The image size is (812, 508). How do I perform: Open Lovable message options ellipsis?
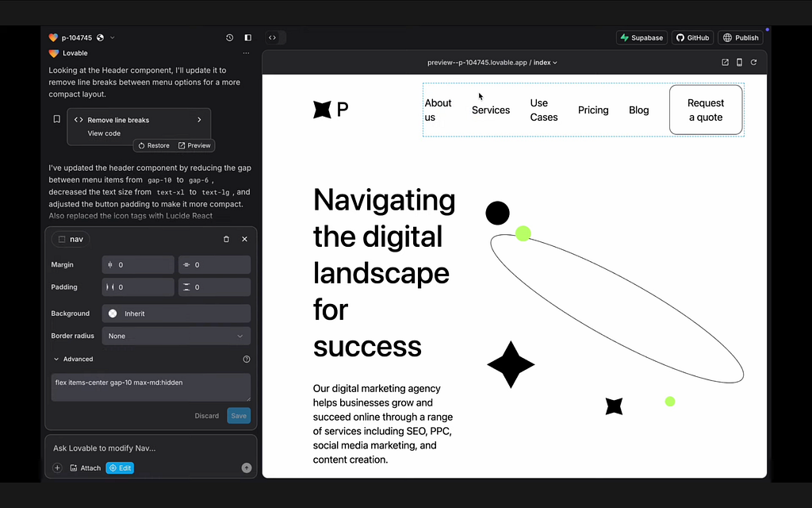point(246,53)
